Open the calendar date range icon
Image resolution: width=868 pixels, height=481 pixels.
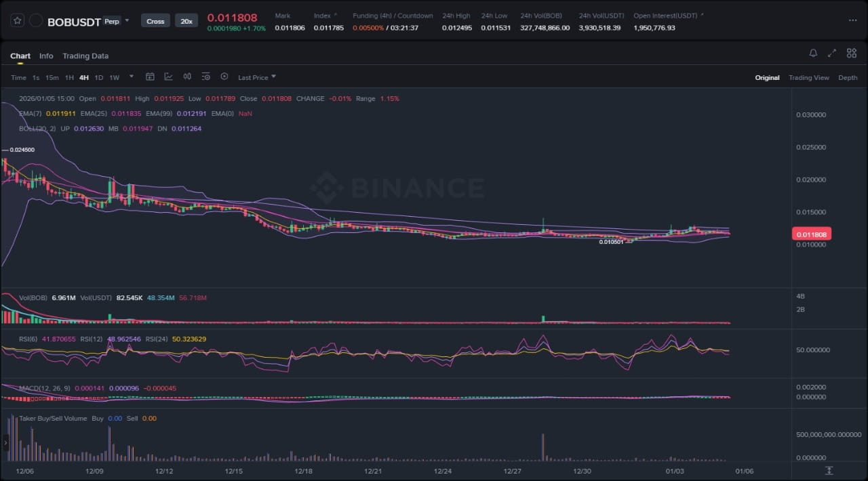coord(150,77)
